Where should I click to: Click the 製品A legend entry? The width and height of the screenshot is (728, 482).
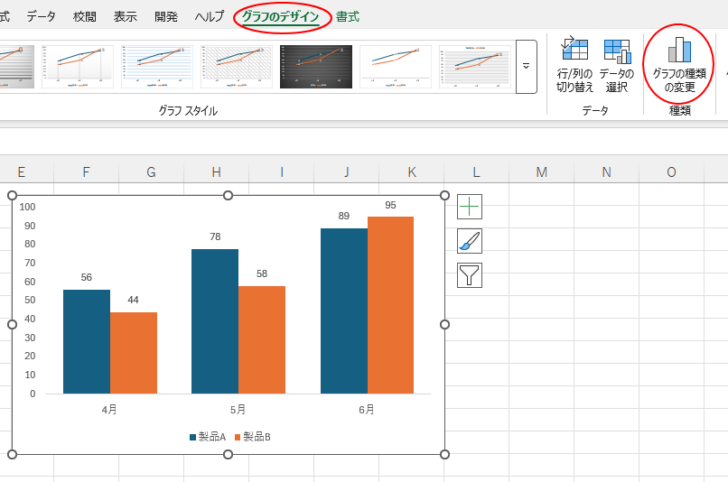click(208, 437)
